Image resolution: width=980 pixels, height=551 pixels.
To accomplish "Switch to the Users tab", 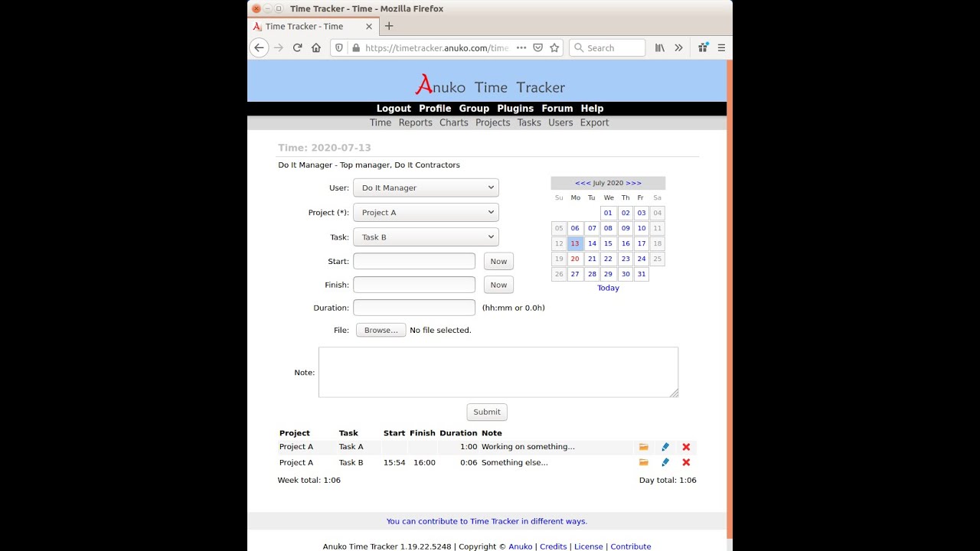I will pyautogui.click(x=560, y=122).
